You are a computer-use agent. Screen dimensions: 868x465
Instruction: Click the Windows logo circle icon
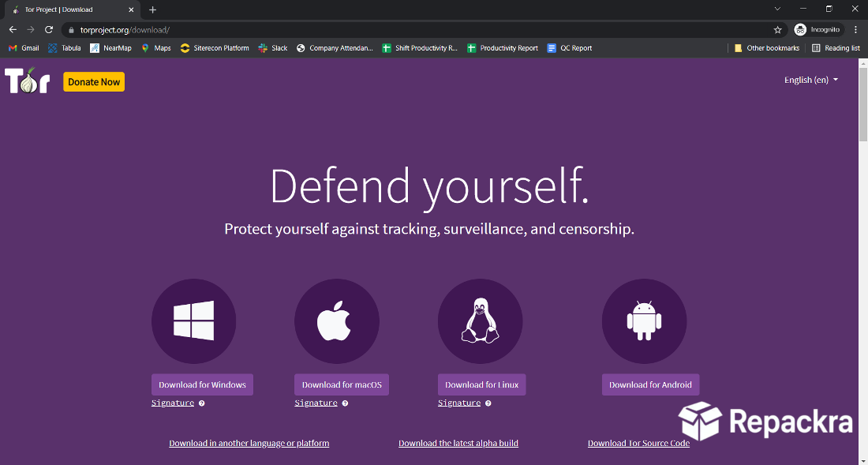click(x=194, y=321)
